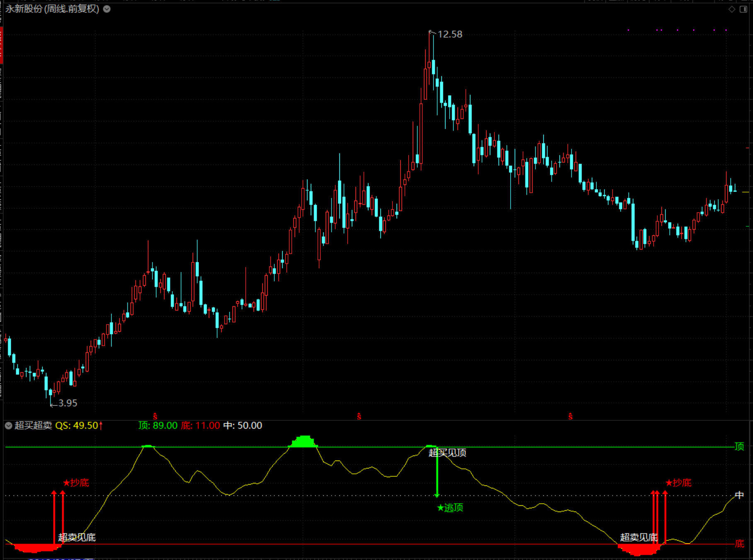Click the 超买见顶 signal label
The image size is (753, 560).
click(x=448, y=453)
